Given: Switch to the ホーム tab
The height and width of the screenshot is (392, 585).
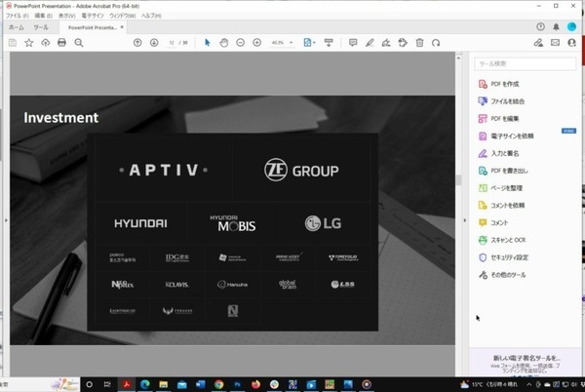Looking at the screenshot, I should pos(16,28).
